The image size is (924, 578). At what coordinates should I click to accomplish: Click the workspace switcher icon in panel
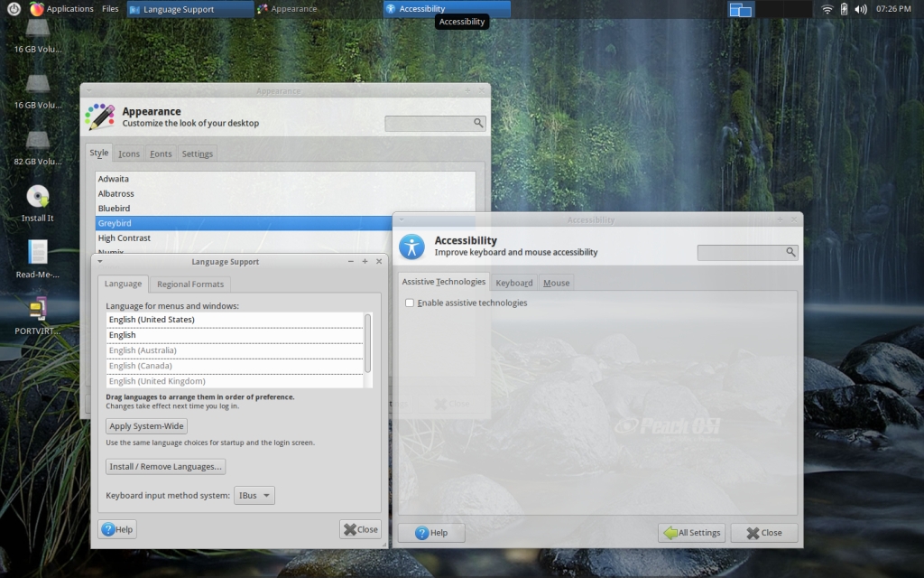(x=741, y=9)
